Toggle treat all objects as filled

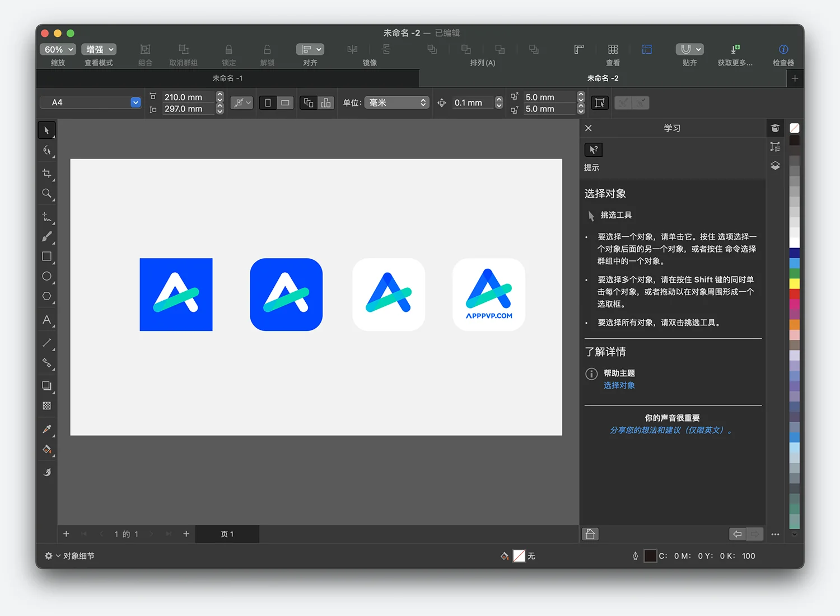click(x=600, y=102)
